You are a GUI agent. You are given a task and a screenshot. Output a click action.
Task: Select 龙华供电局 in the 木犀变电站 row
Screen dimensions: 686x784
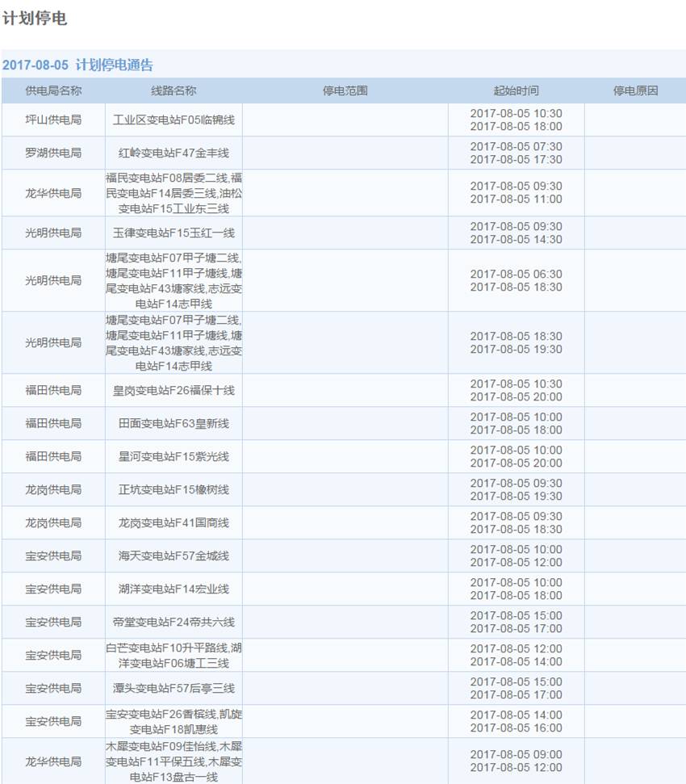(53, 761)
